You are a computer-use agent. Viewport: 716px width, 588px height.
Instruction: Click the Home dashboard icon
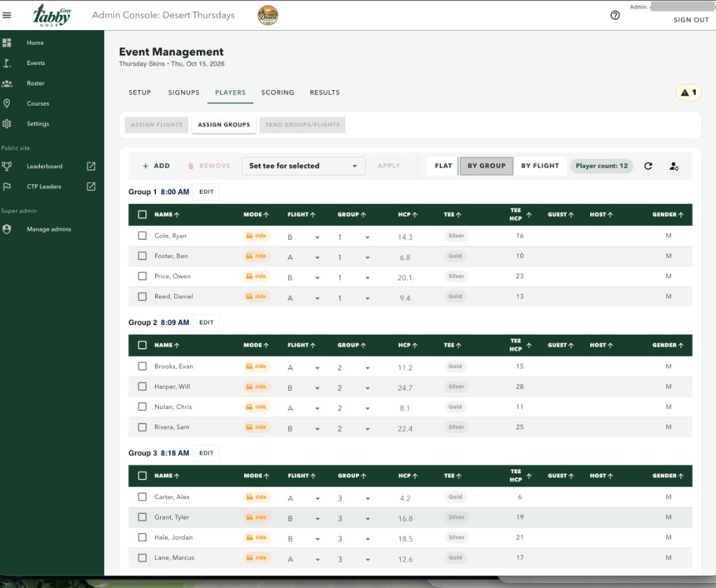[x=7, y=43]
